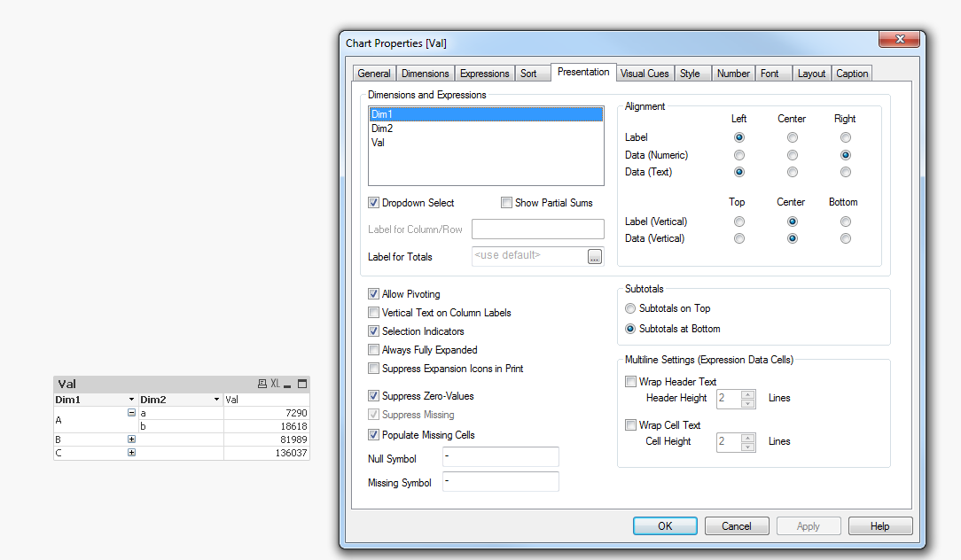Maximize the Val pivot table object

click(302, 384)
